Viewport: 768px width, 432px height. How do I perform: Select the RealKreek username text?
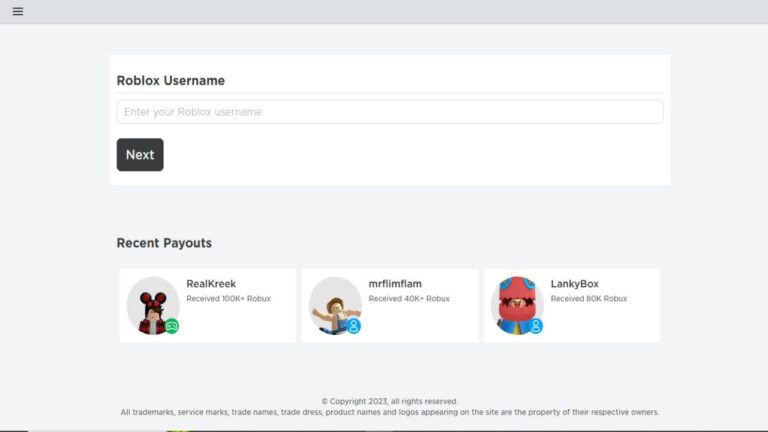[x=211, y=284]
